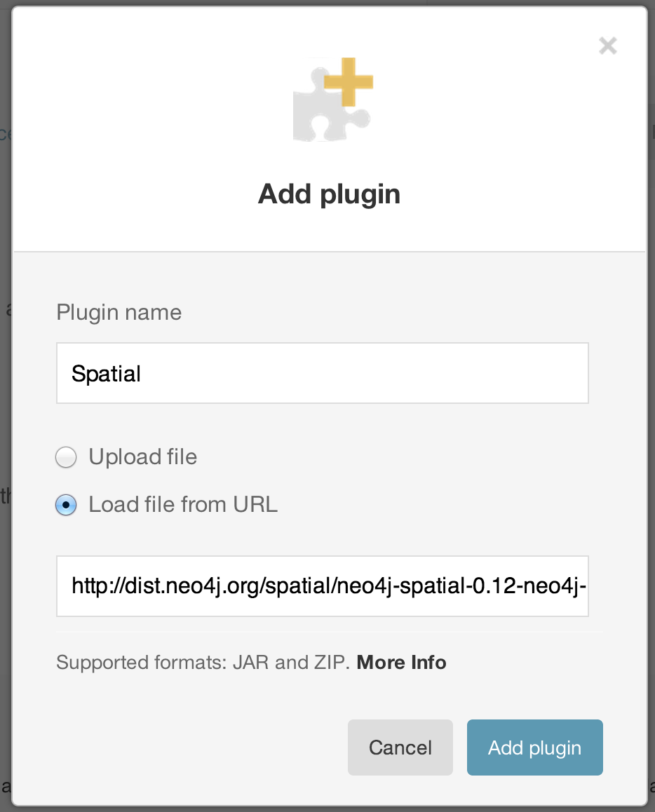Click the "Upload file" option label
Viewport: 655px width, 812px height.
(x=142, y=457)
